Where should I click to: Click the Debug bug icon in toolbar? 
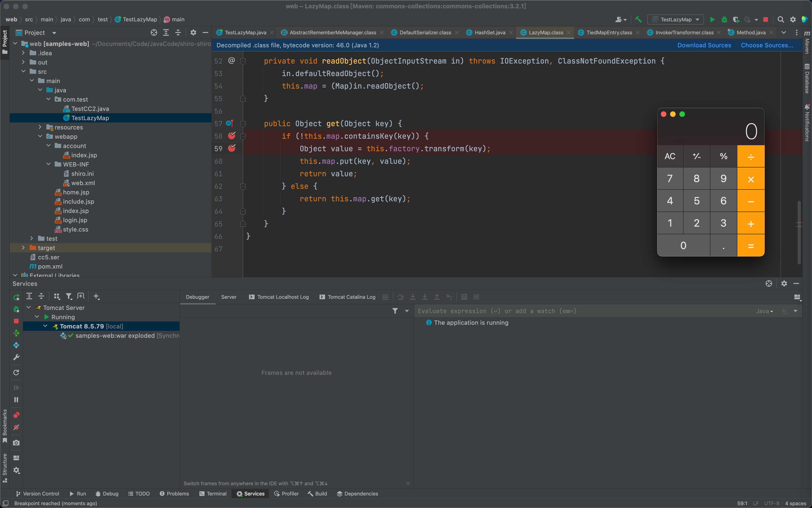click(x=724, y=19)
